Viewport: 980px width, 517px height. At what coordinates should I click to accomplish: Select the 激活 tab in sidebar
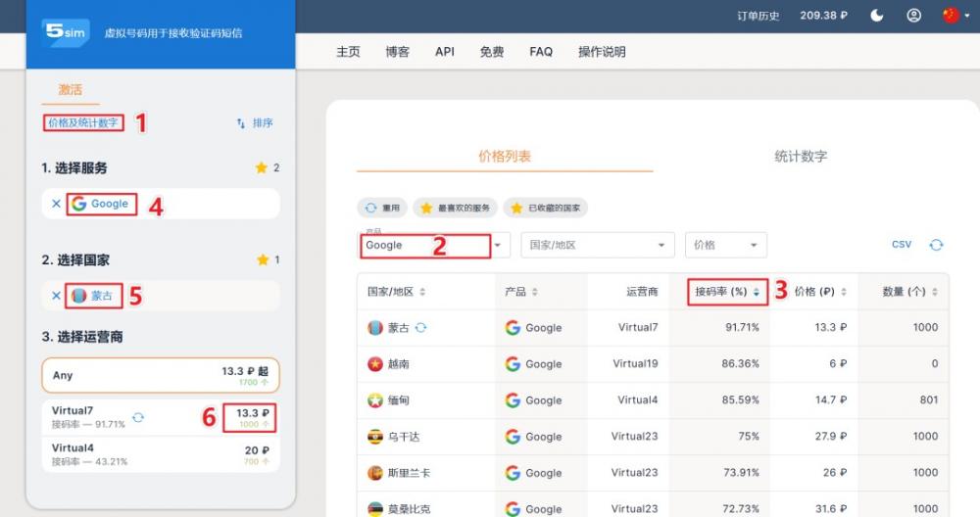(70, 90)
